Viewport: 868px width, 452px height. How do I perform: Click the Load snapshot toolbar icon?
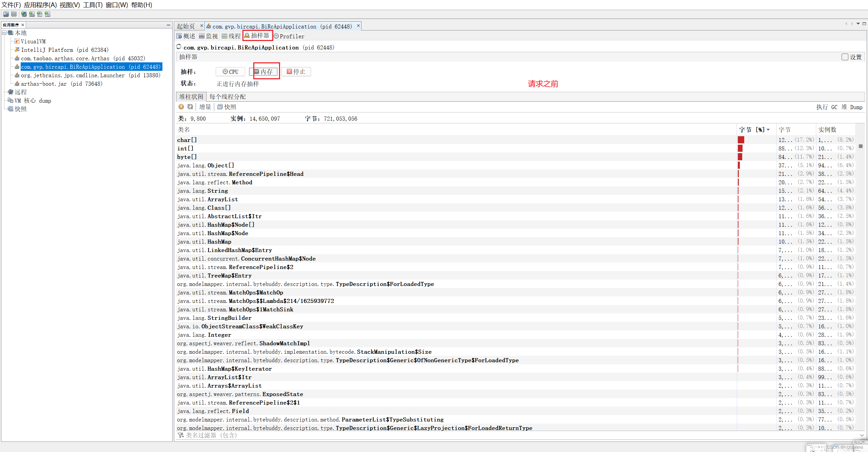(x=6, y=14)
